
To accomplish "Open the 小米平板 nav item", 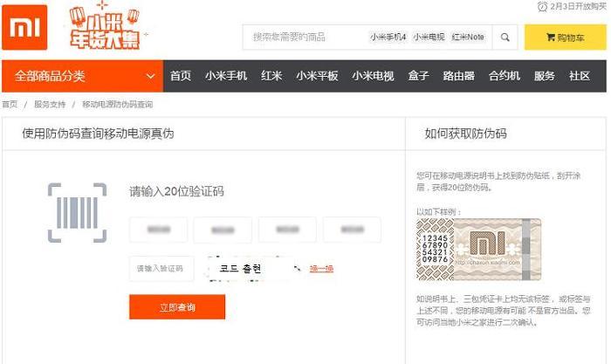I will (317, 76).
